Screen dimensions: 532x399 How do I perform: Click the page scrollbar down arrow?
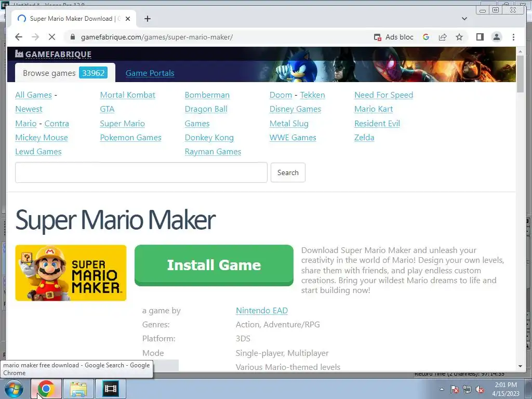(521, 366)
